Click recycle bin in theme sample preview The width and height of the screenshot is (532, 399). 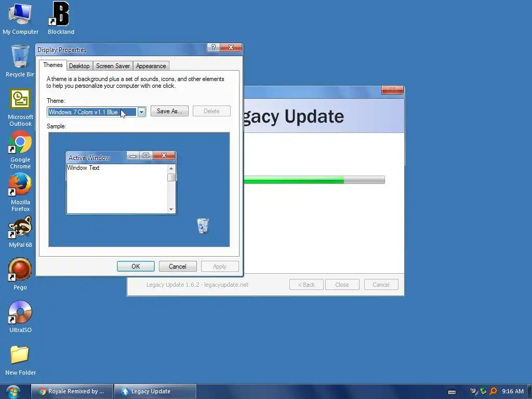coord(203,225)
